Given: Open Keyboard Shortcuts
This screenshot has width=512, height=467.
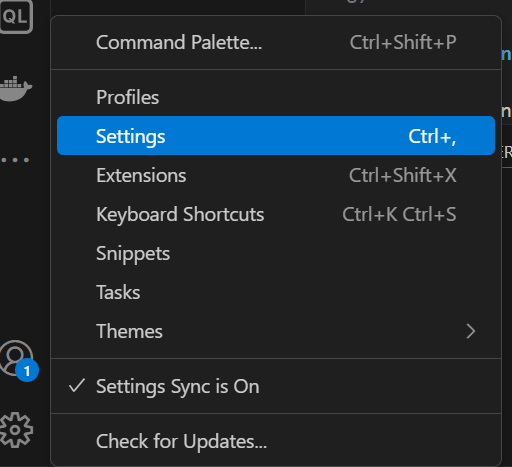Looking at the screenshot, I should click(276, 214).
